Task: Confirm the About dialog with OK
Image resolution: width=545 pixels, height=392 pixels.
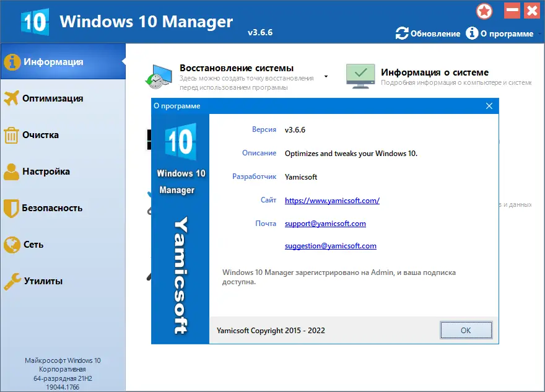Action: coord(466,330)
